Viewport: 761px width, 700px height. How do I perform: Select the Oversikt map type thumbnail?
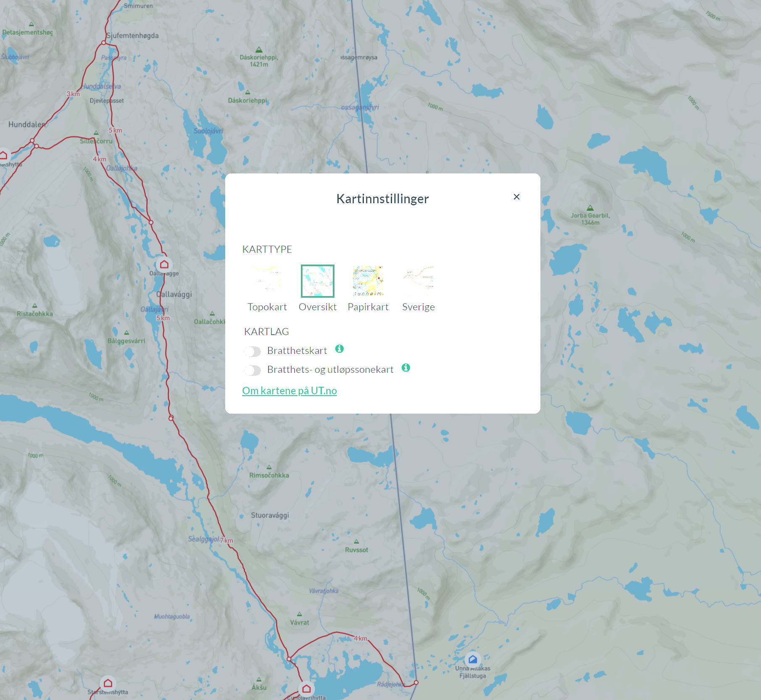318,281
